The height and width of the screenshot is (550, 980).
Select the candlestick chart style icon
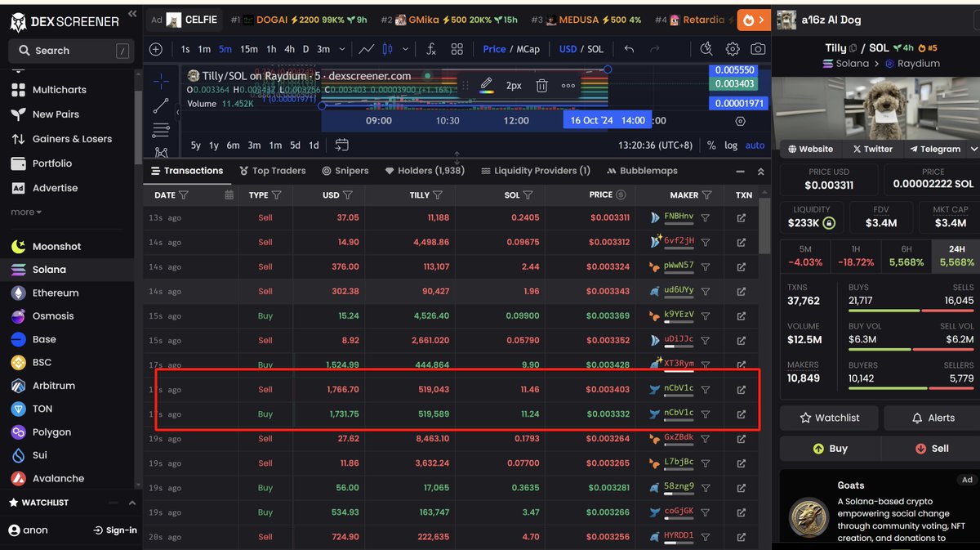pyautogui.click(x=389, y=49)
